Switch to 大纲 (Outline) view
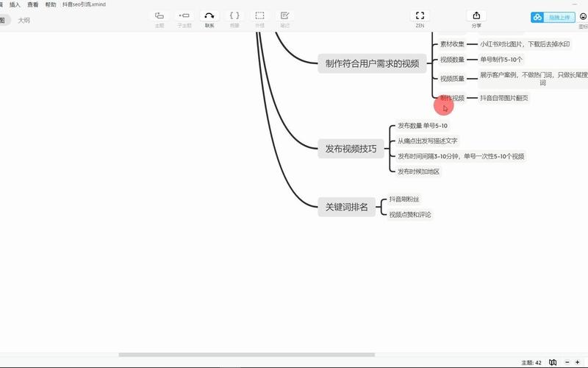588x368 pixels. tap(24, 21)
